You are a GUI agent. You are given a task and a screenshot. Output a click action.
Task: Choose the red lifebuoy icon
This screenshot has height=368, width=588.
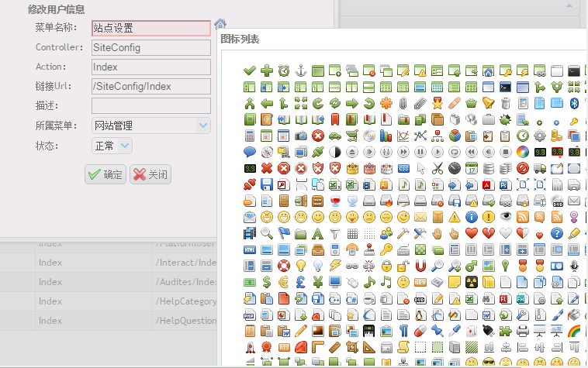click(284, 266)
